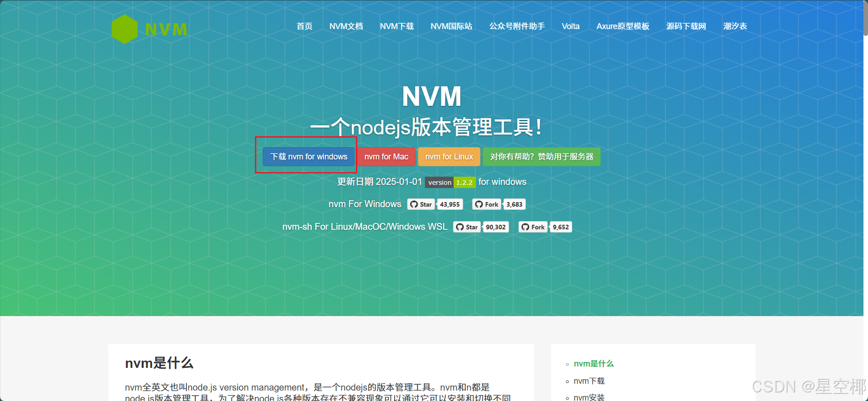
Task: Open the 潮汐表 nav item
Action: (735, 26)
